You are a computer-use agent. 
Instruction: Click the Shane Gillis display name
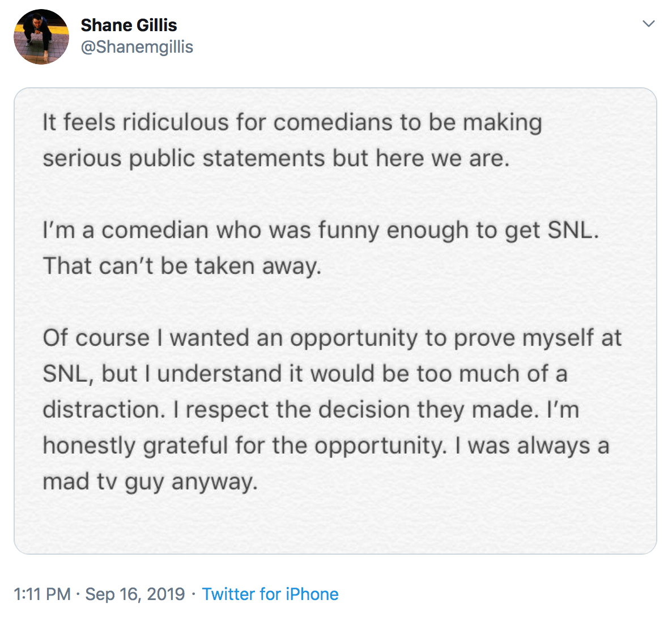pos(129,25)
